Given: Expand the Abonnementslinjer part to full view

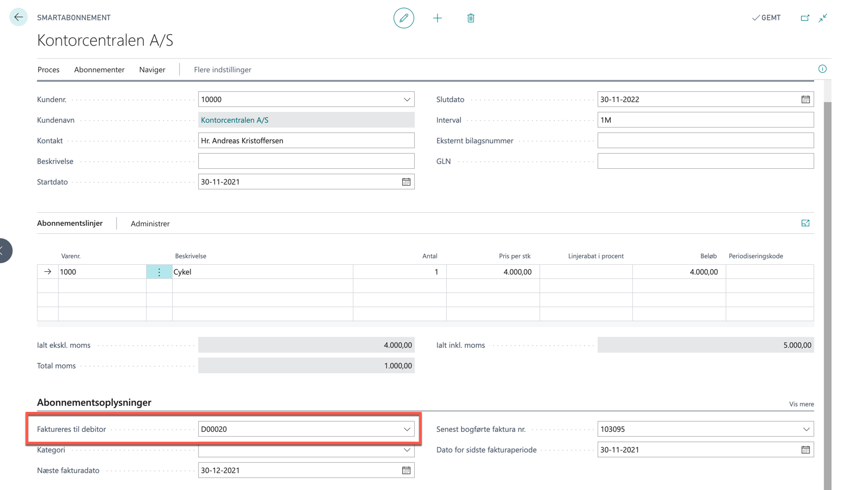Looking at the screenshot, I should coord(805,223).
